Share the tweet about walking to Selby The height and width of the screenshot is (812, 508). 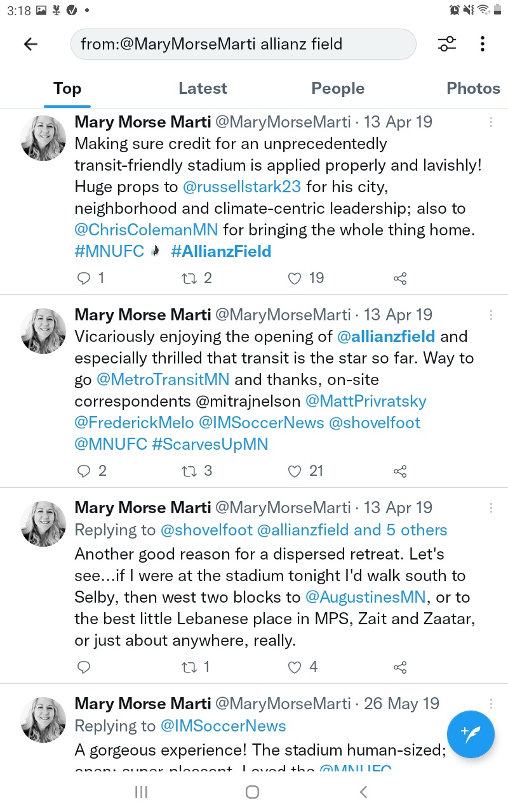point(400,667)
